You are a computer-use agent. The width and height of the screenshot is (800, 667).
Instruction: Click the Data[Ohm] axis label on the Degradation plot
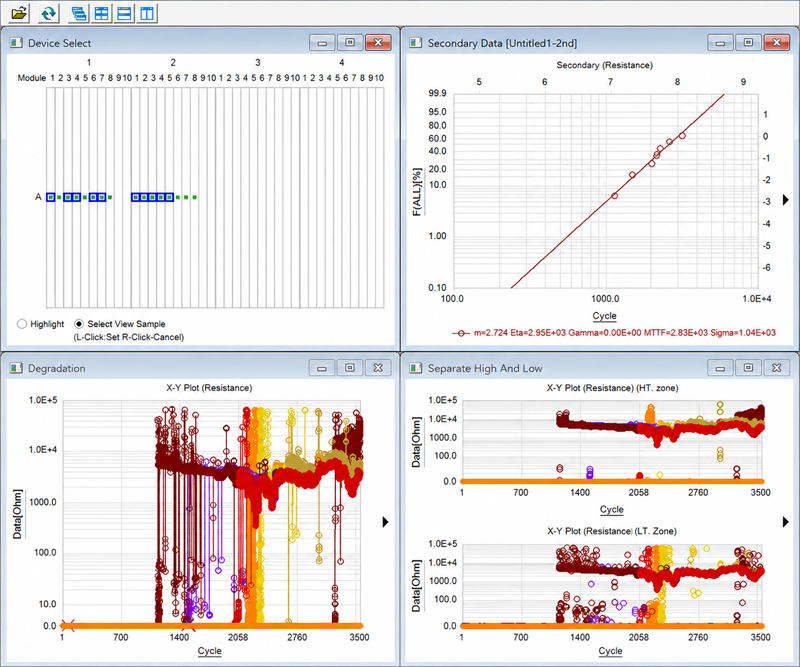17,514
